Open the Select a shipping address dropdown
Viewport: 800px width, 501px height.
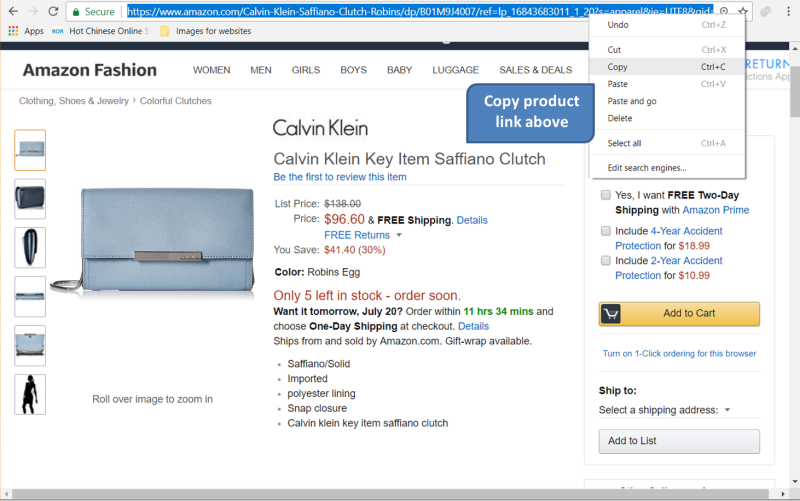[x=664, y=410]
